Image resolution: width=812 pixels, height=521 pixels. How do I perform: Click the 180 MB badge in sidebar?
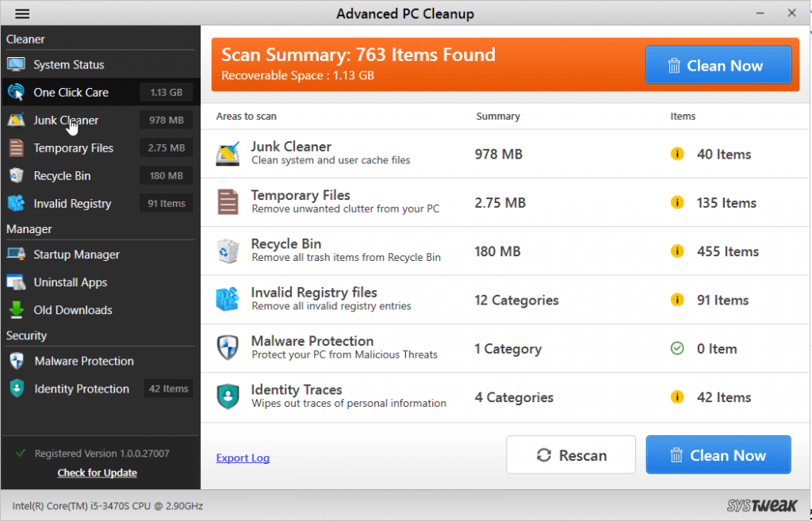(x=167, y=175)
